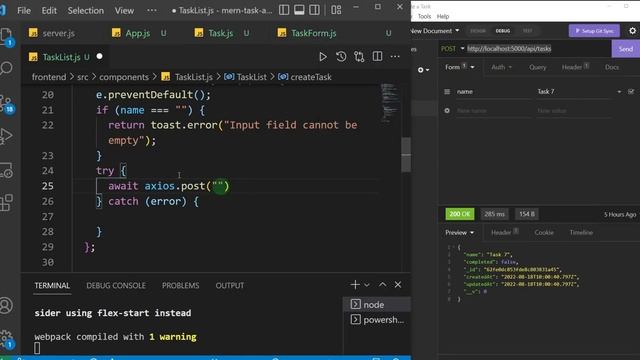Screen dimensions: 640x360
Task: Select the powershell terminal instance
Action: 376,320
